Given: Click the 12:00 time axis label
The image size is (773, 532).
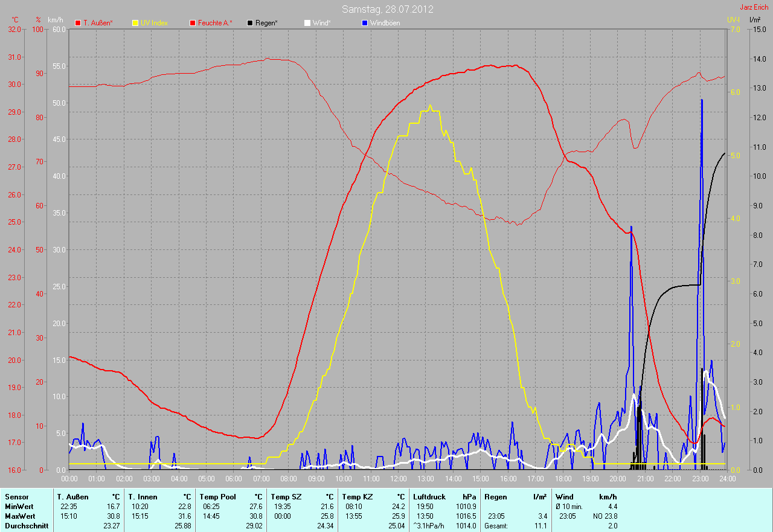Looking at the screenshot, I should [x=399, y=479].
